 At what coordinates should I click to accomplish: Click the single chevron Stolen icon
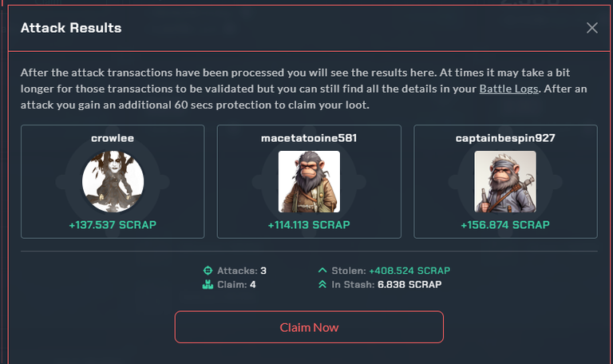coord(322,270)
